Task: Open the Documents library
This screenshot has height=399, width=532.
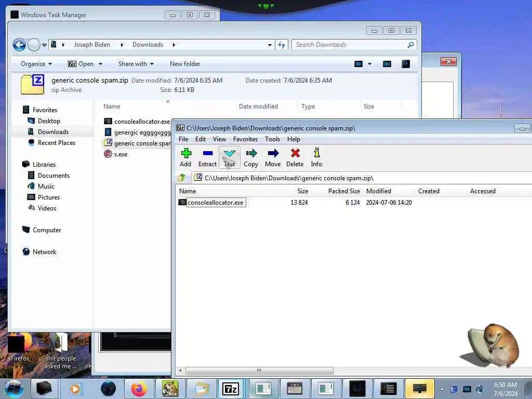Action: [54, 176]
